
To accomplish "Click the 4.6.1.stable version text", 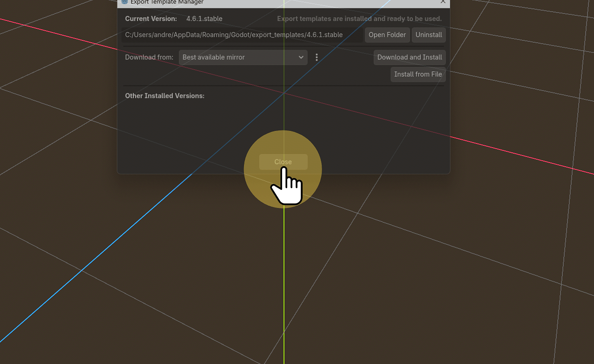I will (204, 19).
